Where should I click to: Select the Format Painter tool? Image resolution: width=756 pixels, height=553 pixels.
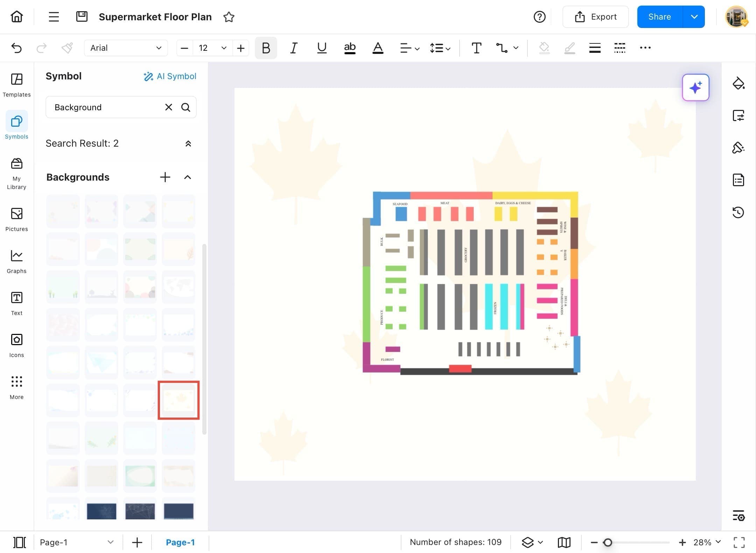pos(67,48)
